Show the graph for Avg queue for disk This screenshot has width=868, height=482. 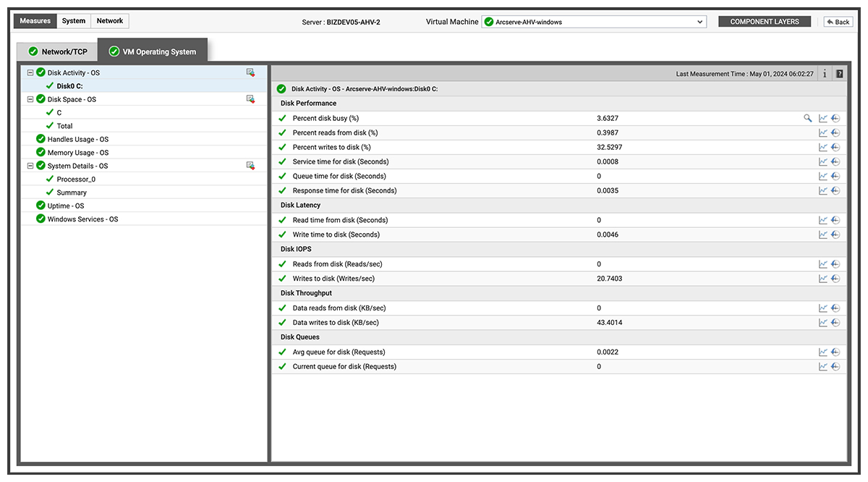pos(823,352)
